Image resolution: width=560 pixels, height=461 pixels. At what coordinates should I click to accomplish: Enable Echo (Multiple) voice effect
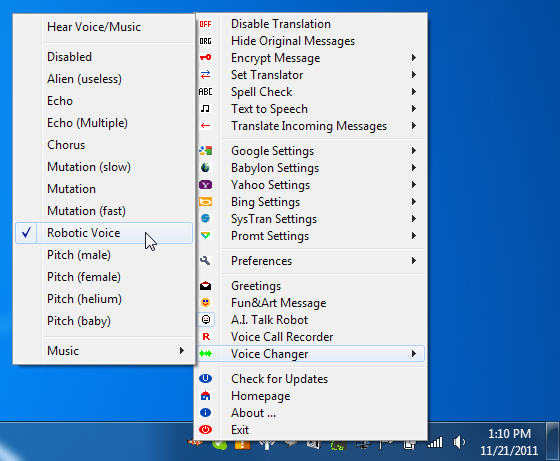(x=104, y=123)
